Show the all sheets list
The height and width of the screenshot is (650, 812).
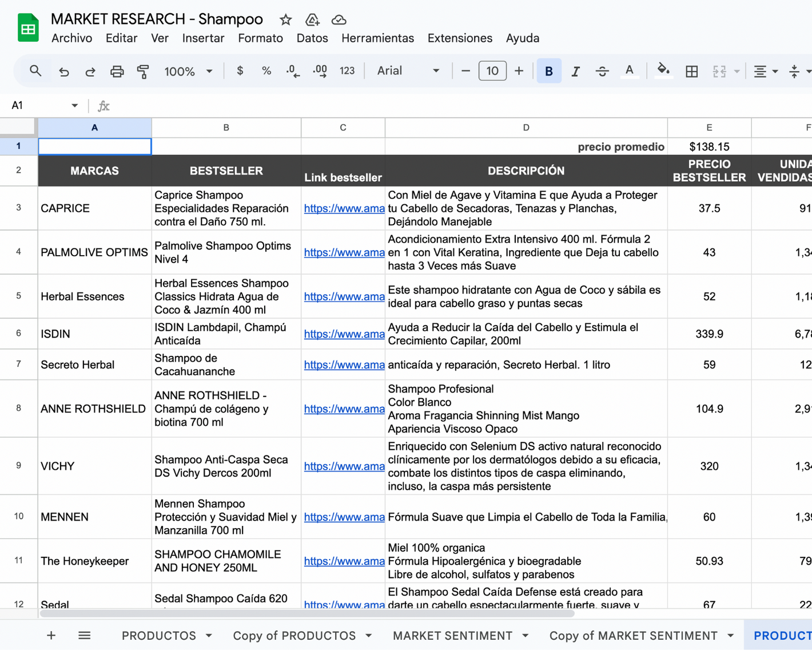85,635
